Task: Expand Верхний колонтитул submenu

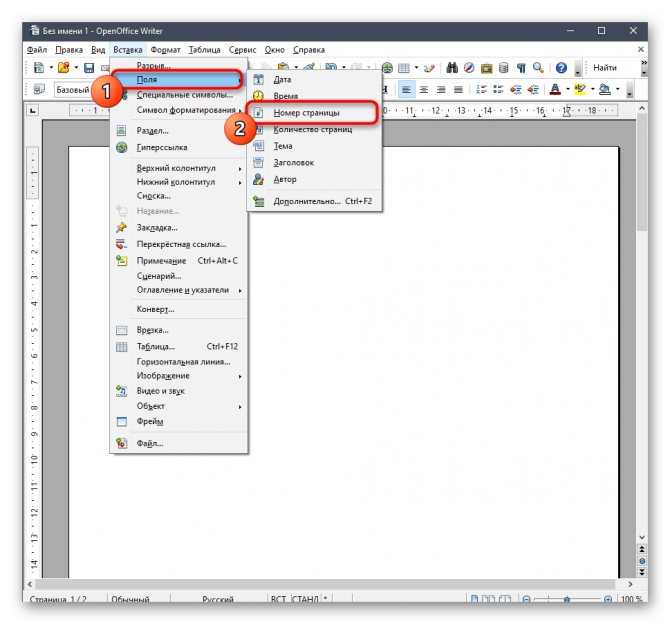Action: (179, 168)
